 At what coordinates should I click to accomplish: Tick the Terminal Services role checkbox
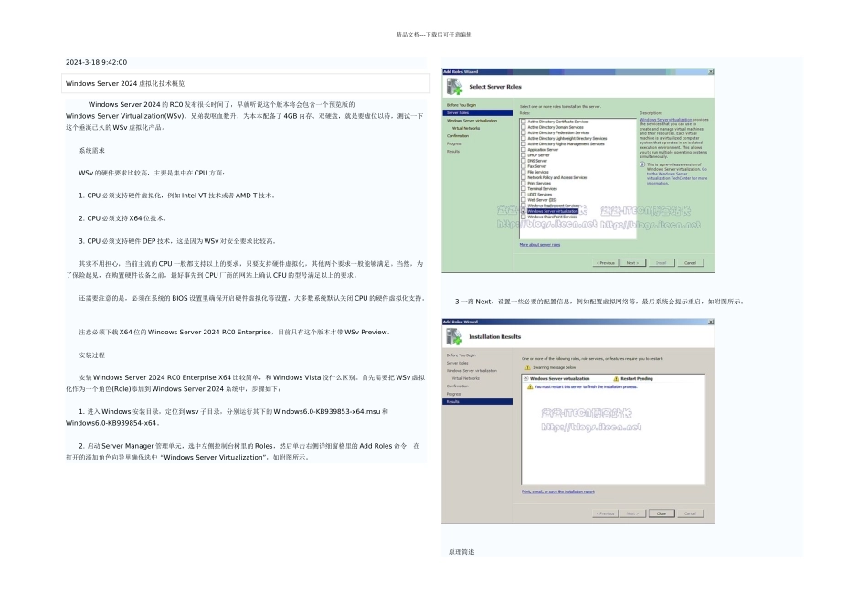(x=524, y=189)
